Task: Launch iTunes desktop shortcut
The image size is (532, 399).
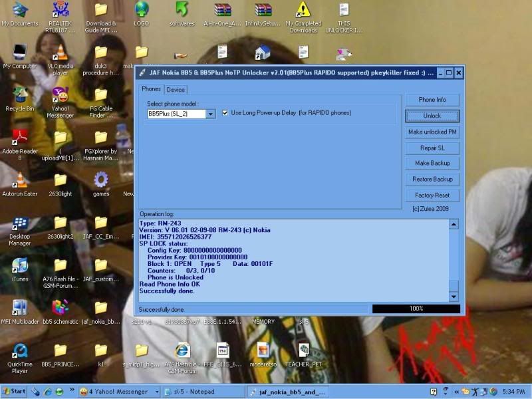Action: [20, 270]
